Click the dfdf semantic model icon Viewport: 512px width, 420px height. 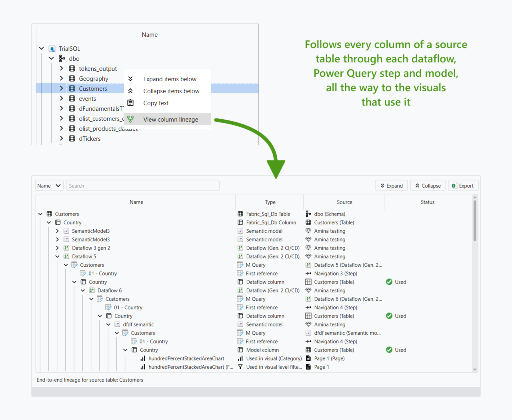click(117, 324)
